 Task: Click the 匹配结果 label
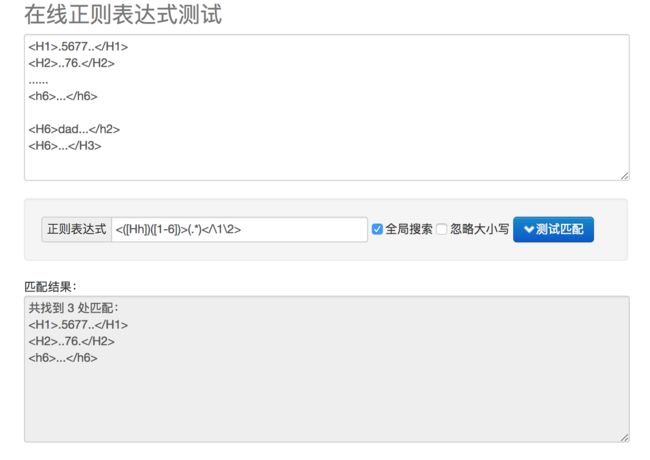click(x=50, y=287)
